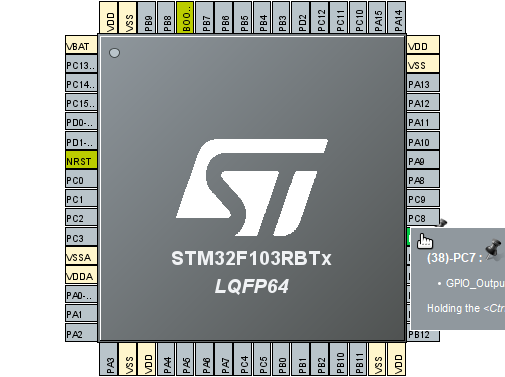The height and width of the screenshot is (377, 505).
Task: Select pin PB4
Action: click(262, 18)
